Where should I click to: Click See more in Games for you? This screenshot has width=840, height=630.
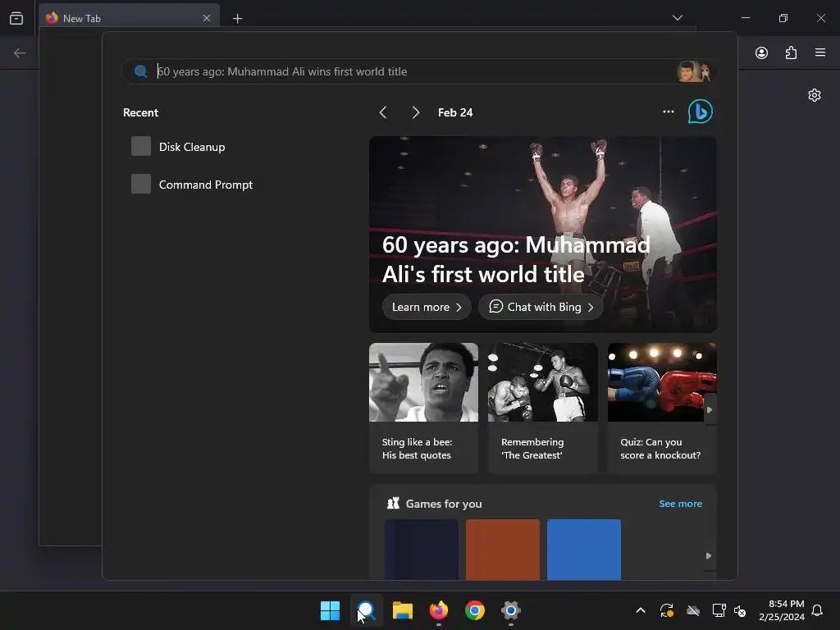(x=680, y=504)
